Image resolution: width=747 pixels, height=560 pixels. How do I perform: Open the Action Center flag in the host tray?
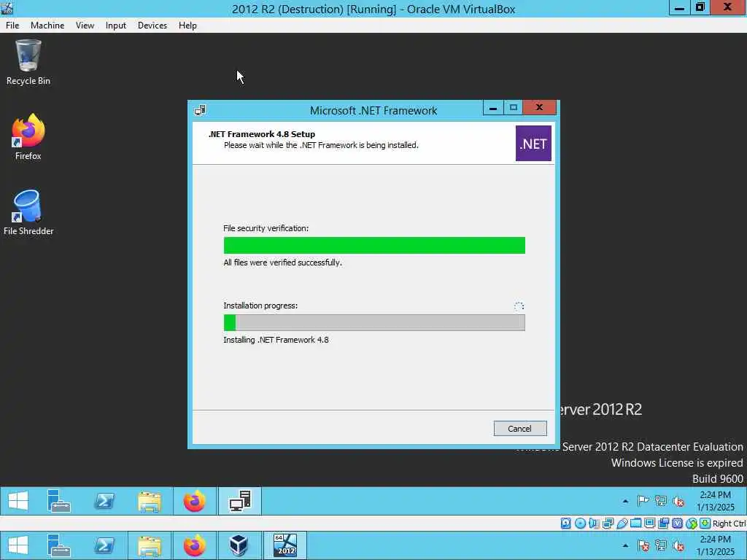[x=643, y=545]
